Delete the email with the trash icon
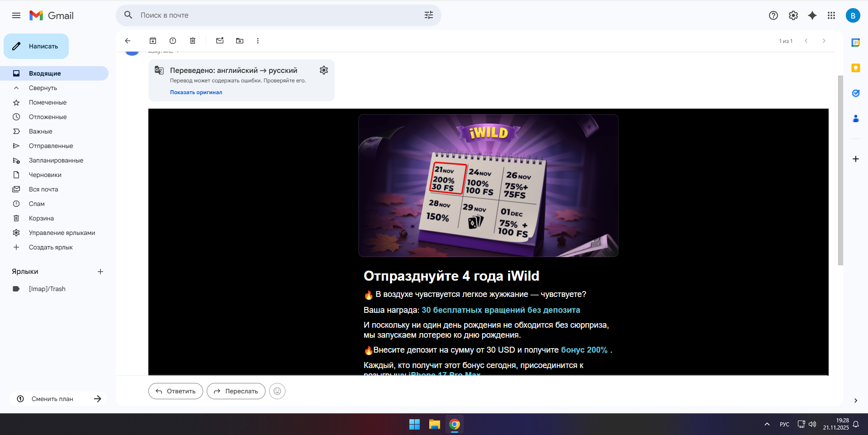This screenshot has height=435, width=868. point(193,41)
